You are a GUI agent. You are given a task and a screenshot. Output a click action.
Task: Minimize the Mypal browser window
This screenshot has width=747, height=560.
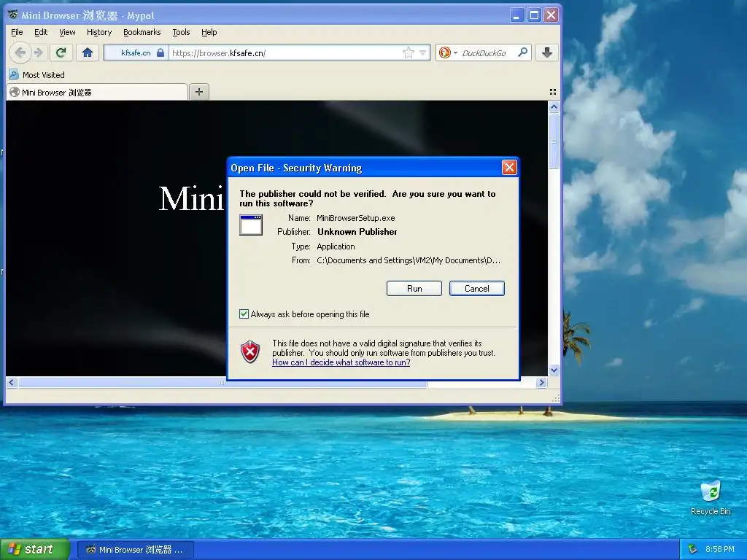[x=517, y=15]
